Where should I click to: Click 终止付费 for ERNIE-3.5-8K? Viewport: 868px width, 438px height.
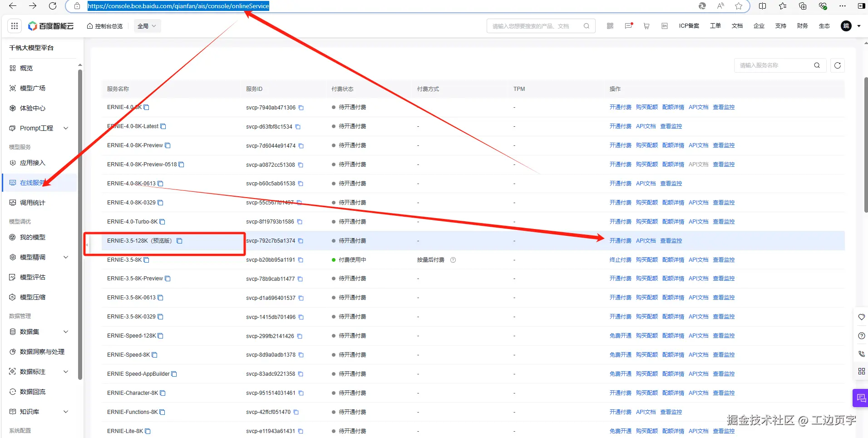click(x=620, y=260)
